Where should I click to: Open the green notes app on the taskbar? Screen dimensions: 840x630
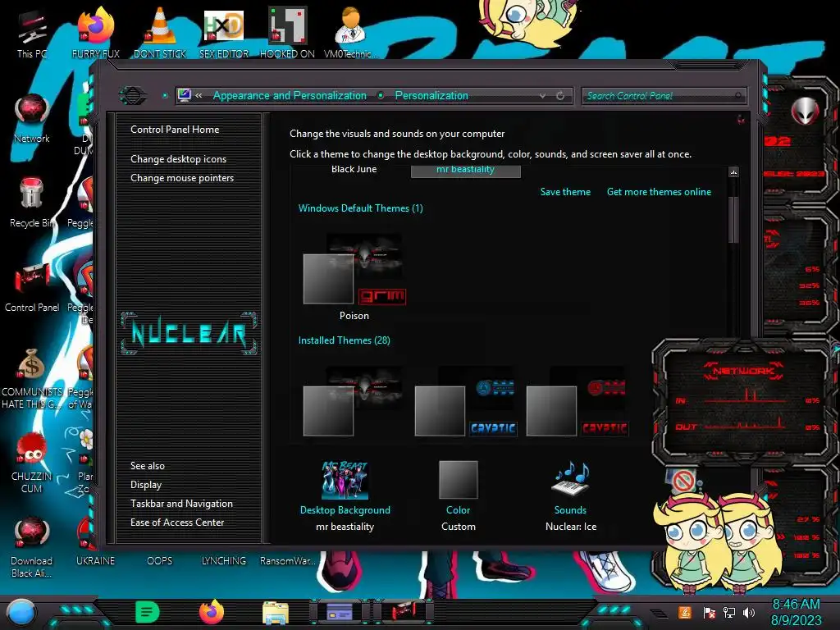tap(148, 612)
